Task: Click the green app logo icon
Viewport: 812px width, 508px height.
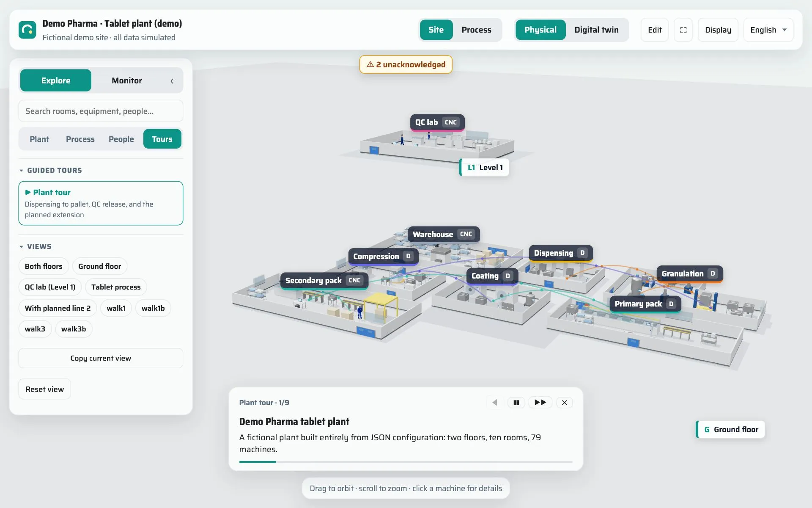Action: (27, 30)
